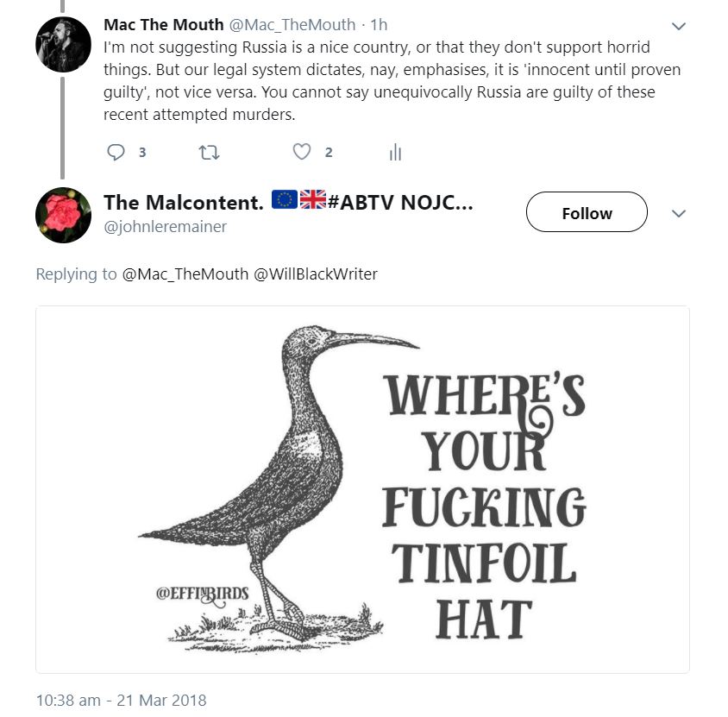Open The Malcontent's flower avatar
Screen dimensions: 728x717
[x=63, y=215]
